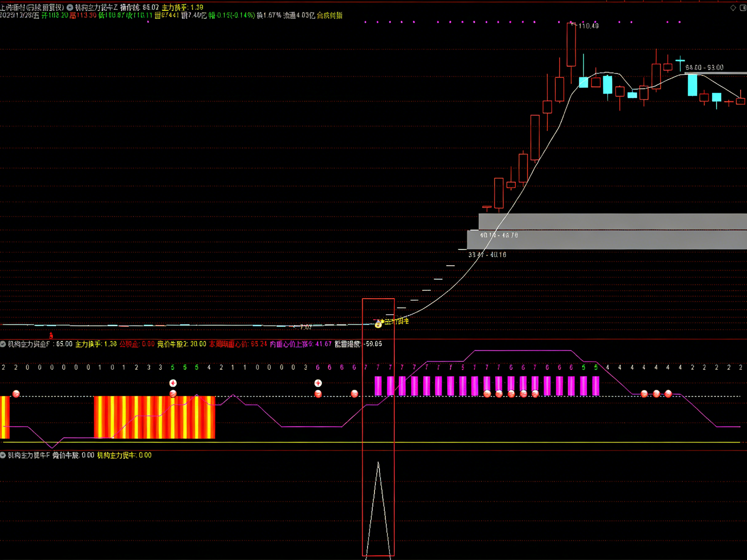
Task: Click the red ball under the right plus marker
Action: (318, 394)
